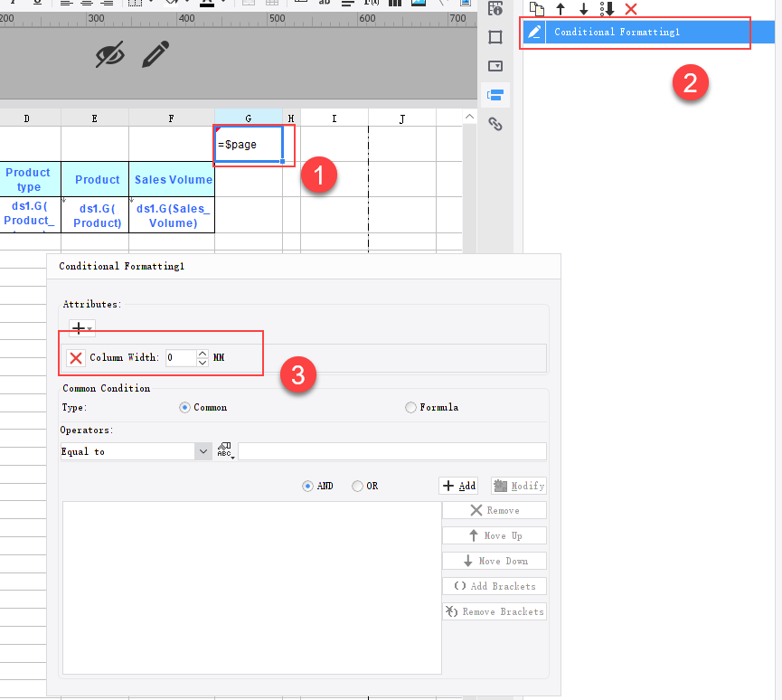
Task: Select the Formula condition type radio
Action: [410, 407]
